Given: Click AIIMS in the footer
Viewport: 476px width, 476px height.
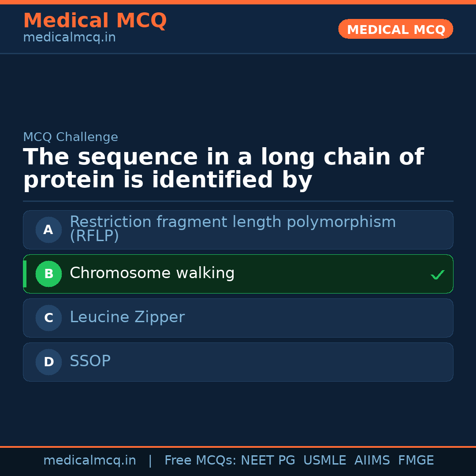Looking at the screenshot, I should click(x=372, y=461).
